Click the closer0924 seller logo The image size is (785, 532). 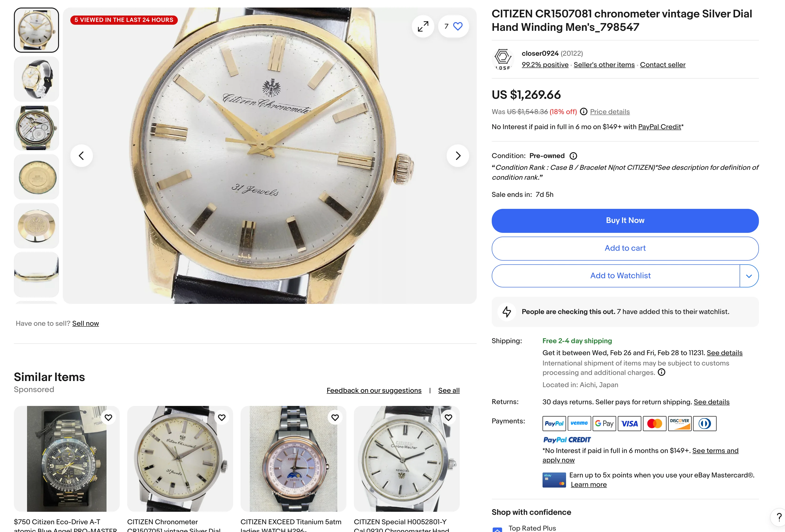click(503, 59)
